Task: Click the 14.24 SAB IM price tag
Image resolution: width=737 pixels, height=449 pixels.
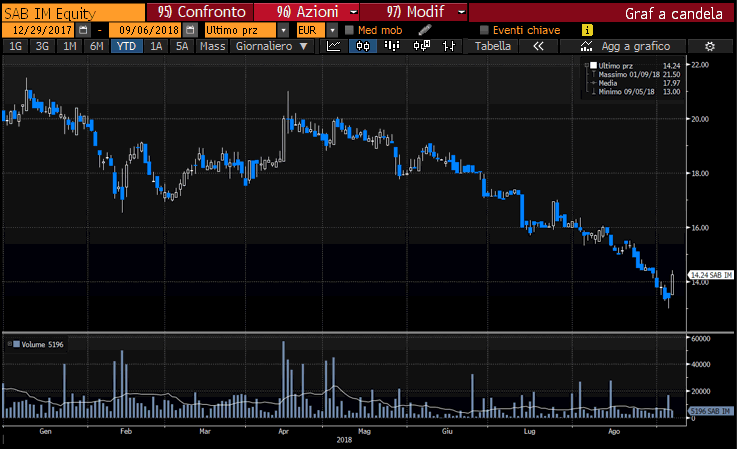Action: click(x=711, y=275)
